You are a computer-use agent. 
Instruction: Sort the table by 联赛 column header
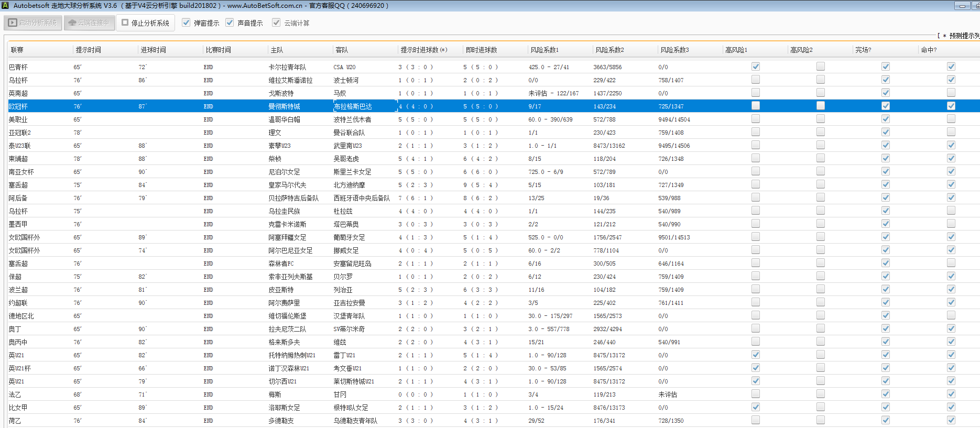click(x=17, y=50)
